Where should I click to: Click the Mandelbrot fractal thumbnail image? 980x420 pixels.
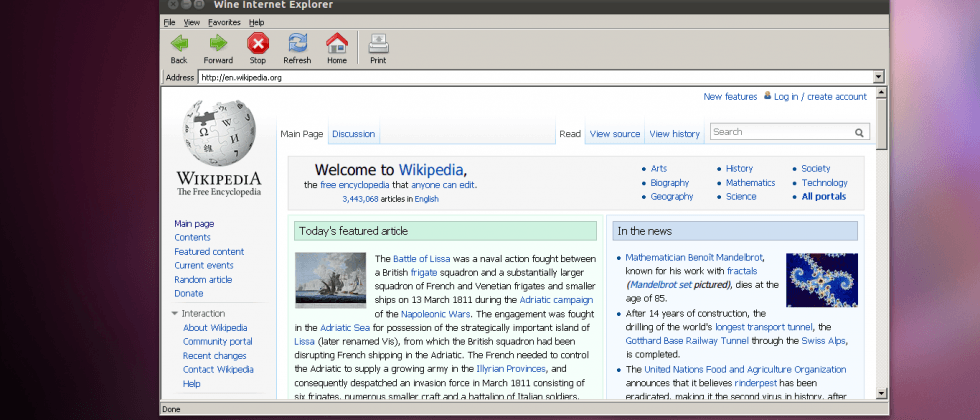[x=822, y=280]
